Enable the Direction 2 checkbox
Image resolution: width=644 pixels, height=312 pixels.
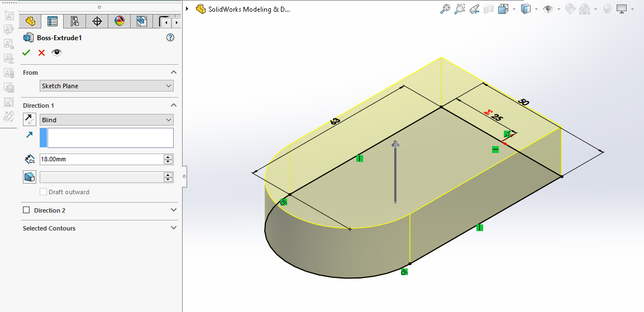click(x=26, y=210)
